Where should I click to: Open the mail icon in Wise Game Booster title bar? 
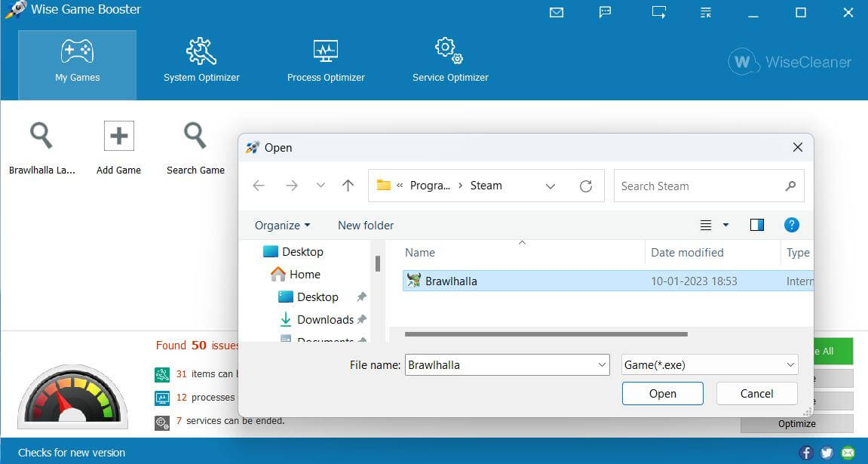(557, 12)
